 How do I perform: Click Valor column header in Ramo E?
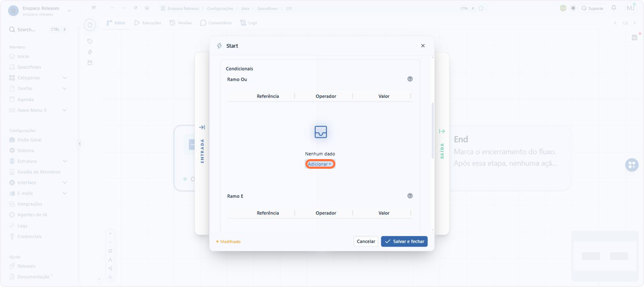pyautogui.click(x=384, y=213)
